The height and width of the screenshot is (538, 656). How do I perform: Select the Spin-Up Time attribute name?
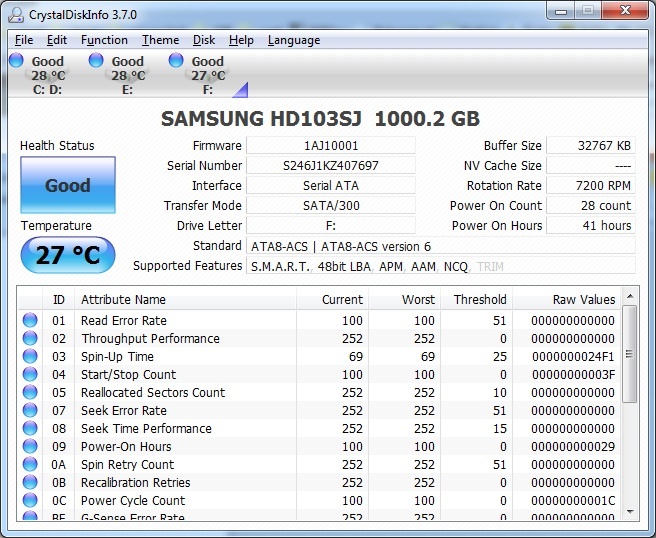click(117, 356)
